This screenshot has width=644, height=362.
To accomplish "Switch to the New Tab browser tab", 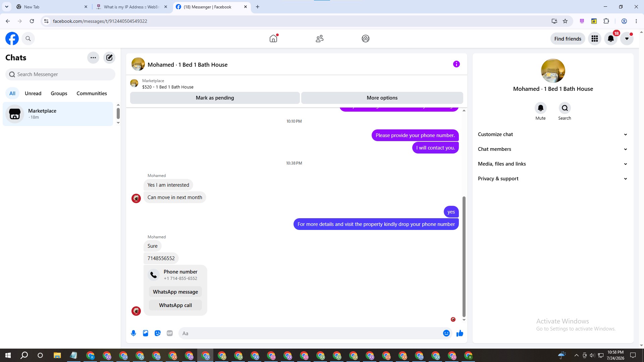I will pos(52,7).
